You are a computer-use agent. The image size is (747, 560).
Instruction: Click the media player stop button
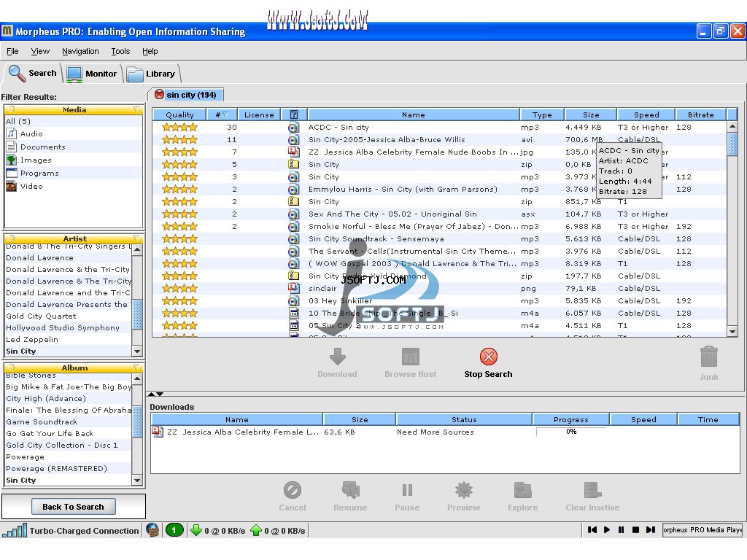click(635, 529)
